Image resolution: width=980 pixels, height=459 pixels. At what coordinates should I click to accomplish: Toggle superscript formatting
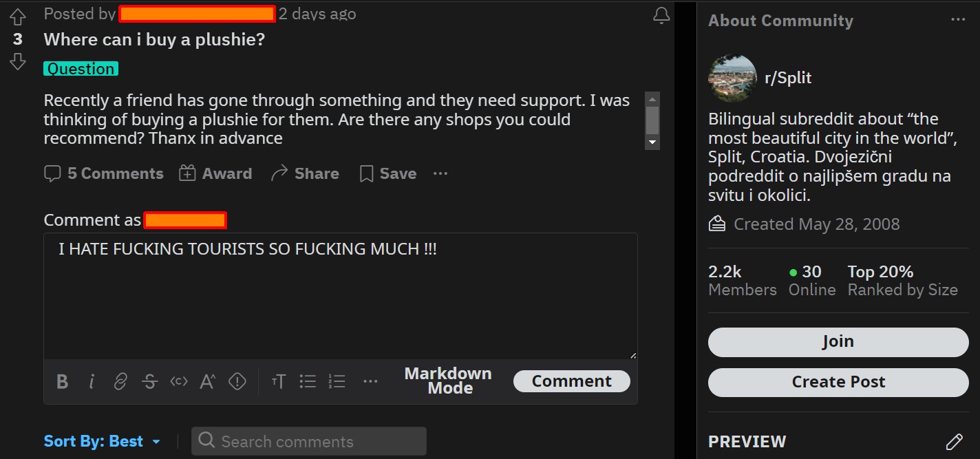coord(208,381)
